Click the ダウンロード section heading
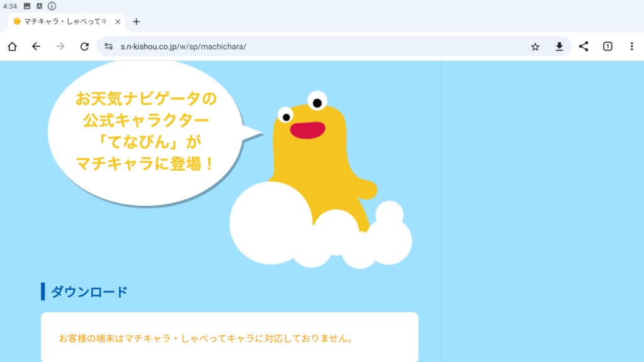The width and height of the screenshot is (644, 362). (89, 292)
